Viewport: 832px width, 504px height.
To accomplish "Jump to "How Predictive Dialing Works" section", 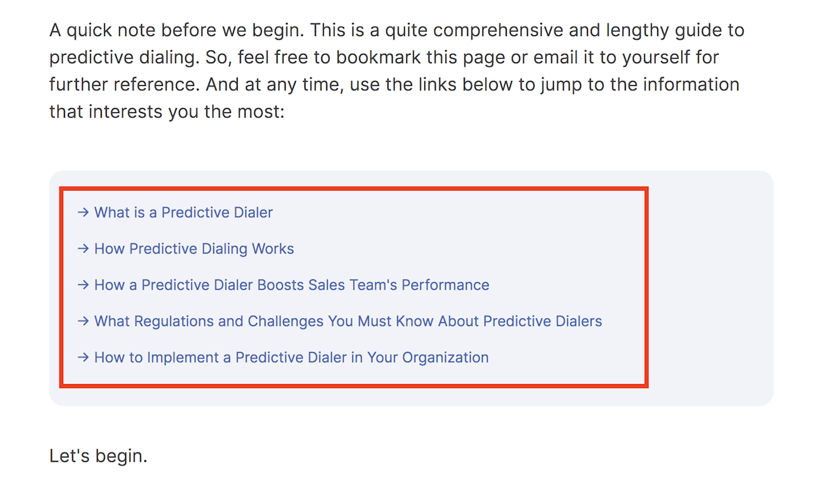I will click(x=186, y=249).
